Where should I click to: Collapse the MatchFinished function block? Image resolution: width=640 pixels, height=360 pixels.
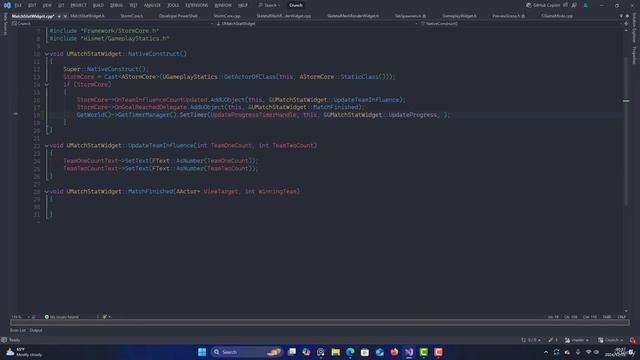point(47,191)
